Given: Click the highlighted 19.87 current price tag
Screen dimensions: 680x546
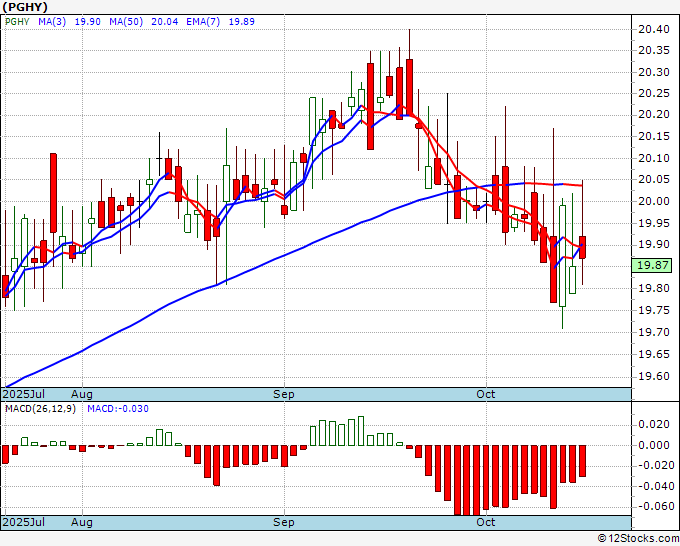Looking at the screenshot, I should point(652,265).
